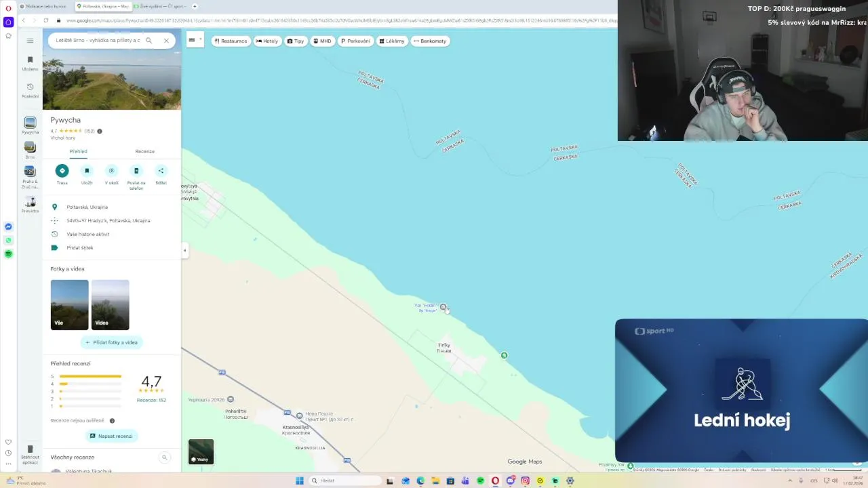Click the Yar Fedin map marker
This screenshot has height=488, width=868.
click(443, 307)
